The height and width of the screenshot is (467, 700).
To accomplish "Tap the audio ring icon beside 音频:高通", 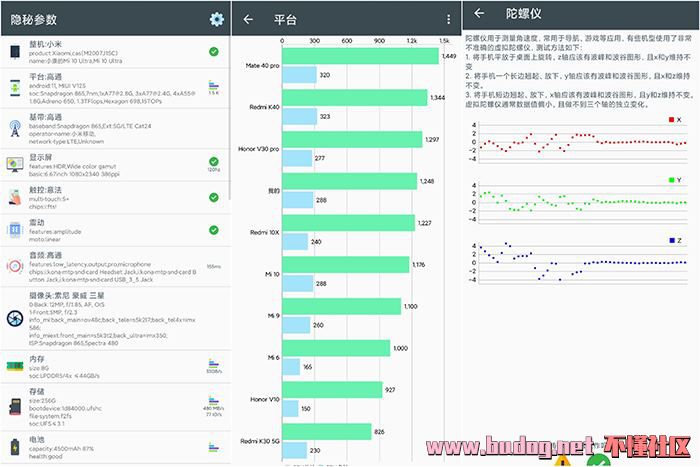I will click(15, 266).
